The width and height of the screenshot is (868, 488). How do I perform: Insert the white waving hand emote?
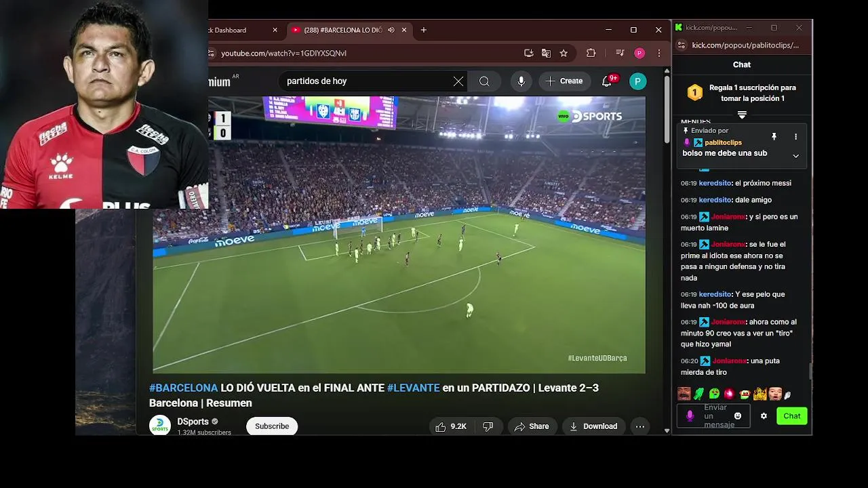point(787,395)
